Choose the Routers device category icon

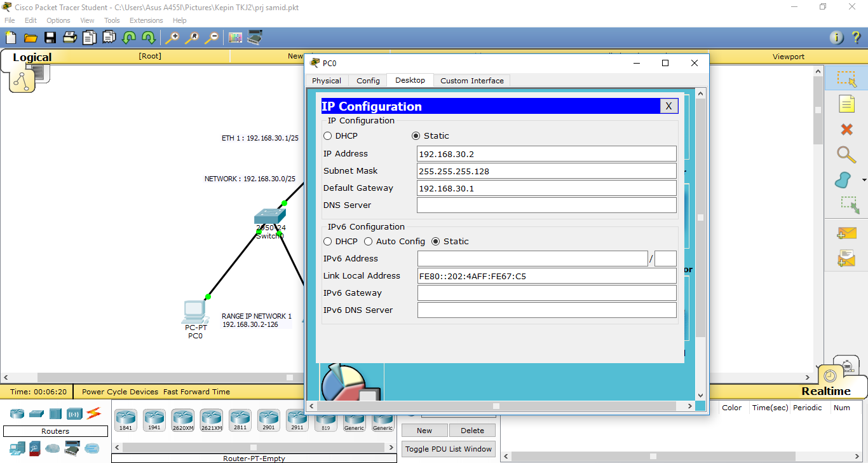click(x=17, y=413)
